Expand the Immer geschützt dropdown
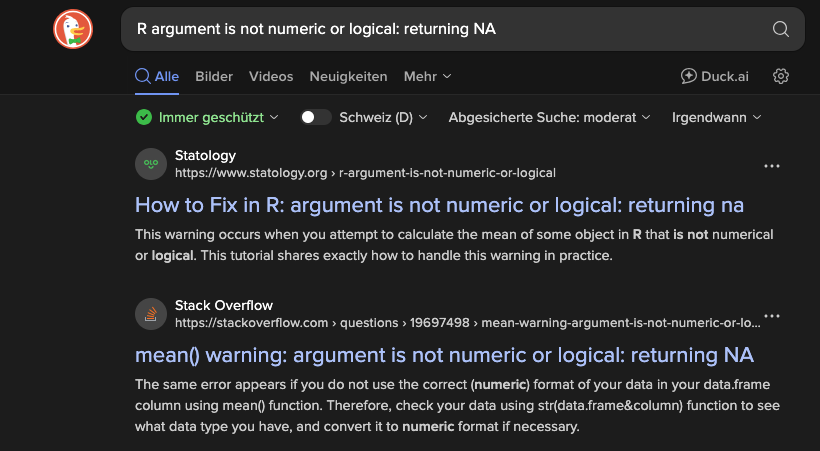This screenshot has height=451, width=820. tap(207, 117)
